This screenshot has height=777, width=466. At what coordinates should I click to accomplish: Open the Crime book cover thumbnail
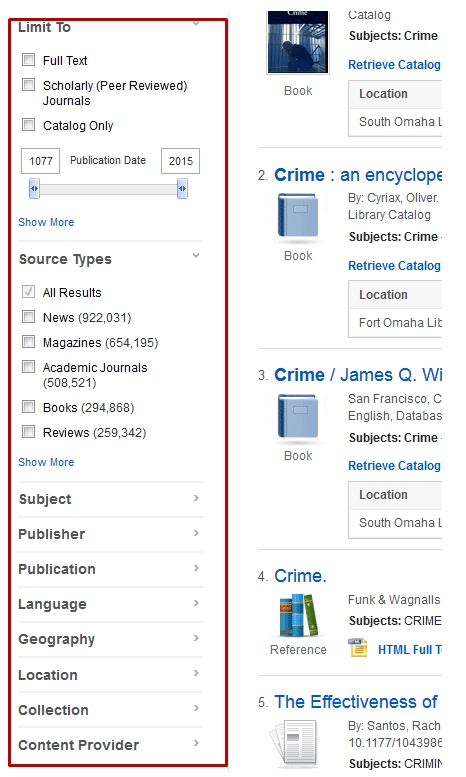pyautogui.click(x=298, y=42)
